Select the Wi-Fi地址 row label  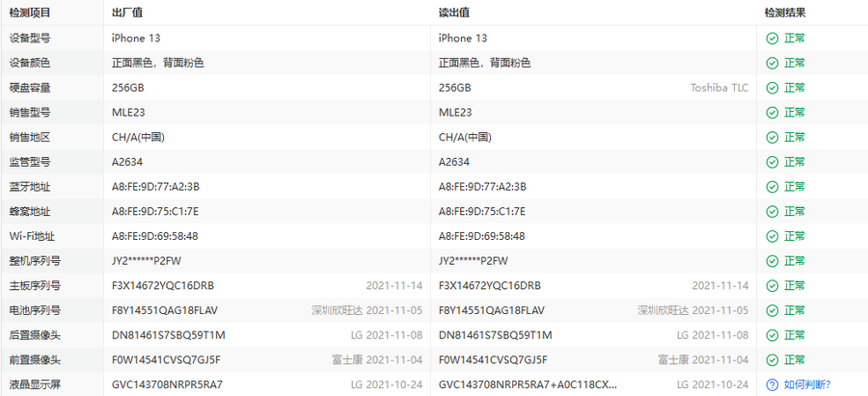(x=32, y=236)
